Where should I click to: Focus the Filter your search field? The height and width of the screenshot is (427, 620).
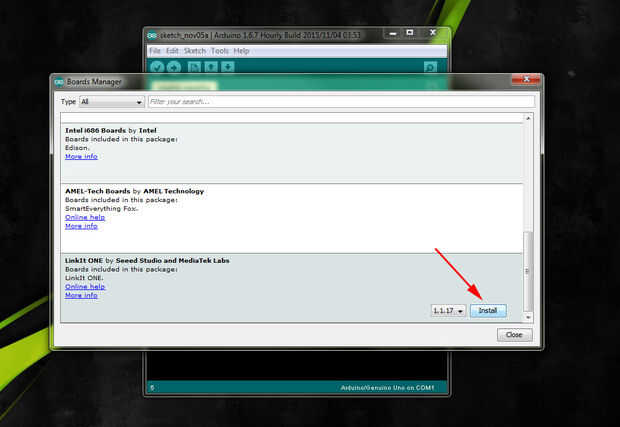[x=341, y=102]
